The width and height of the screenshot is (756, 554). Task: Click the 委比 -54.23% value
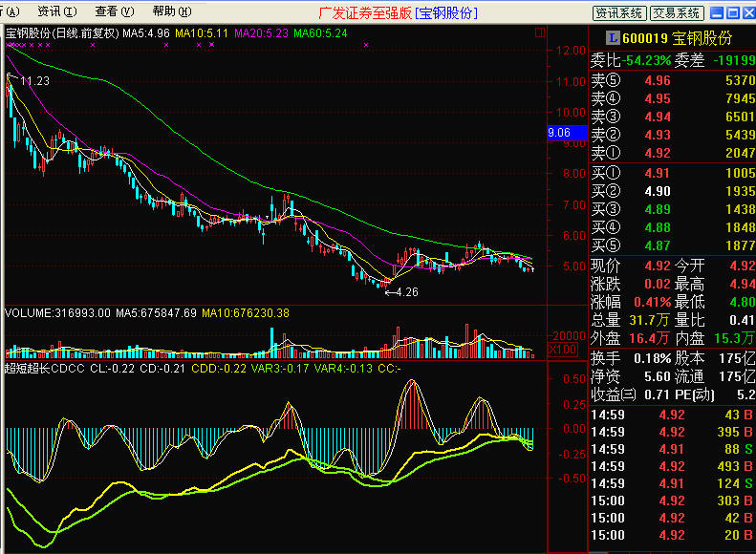[646, 61]
